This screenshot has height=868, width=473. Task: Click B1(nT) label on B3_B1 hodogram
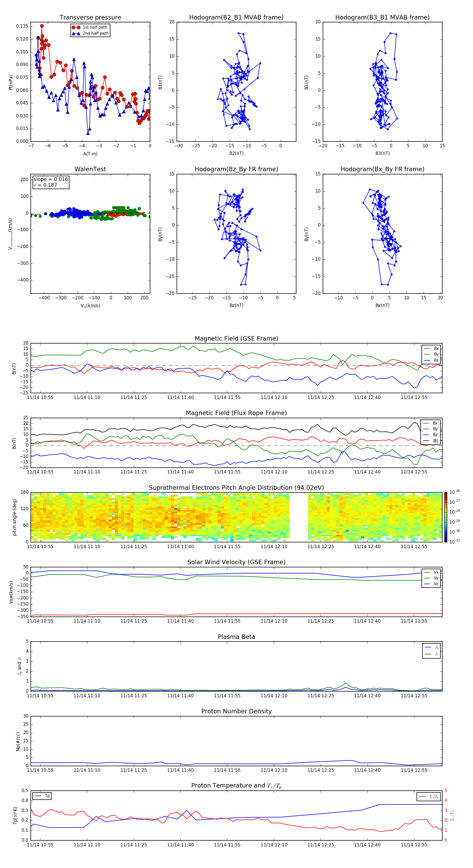point(306,82)
